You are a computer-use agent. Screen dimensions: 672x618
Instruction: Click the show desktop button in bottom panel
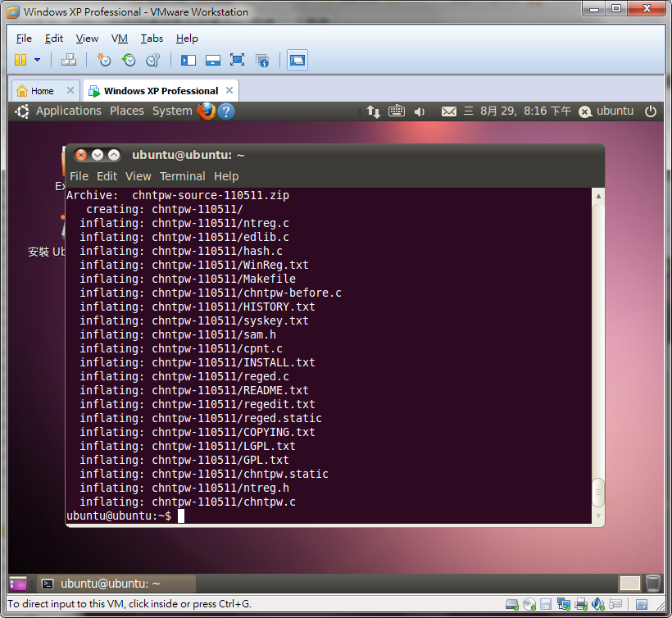click(18, 584)
